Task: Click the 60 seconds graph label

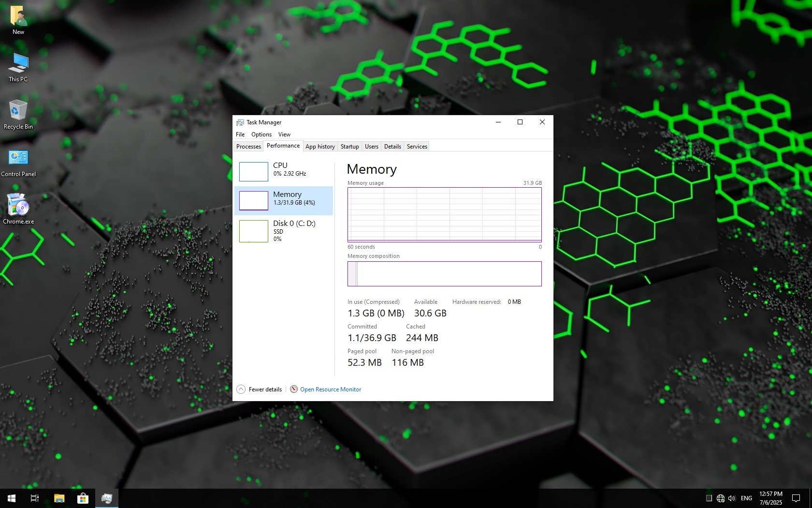Action: (361, 247)
